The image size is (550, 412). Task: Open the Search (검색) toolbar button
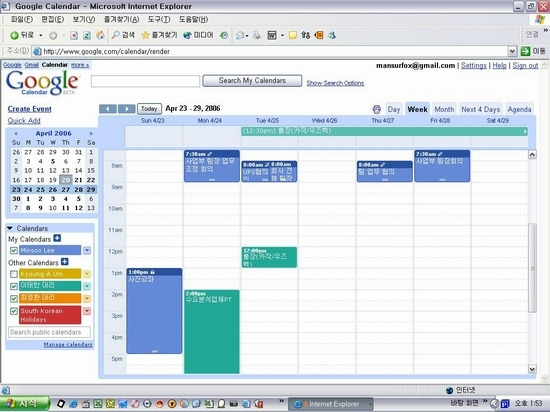pyautogui.click(x=123, y=35)
